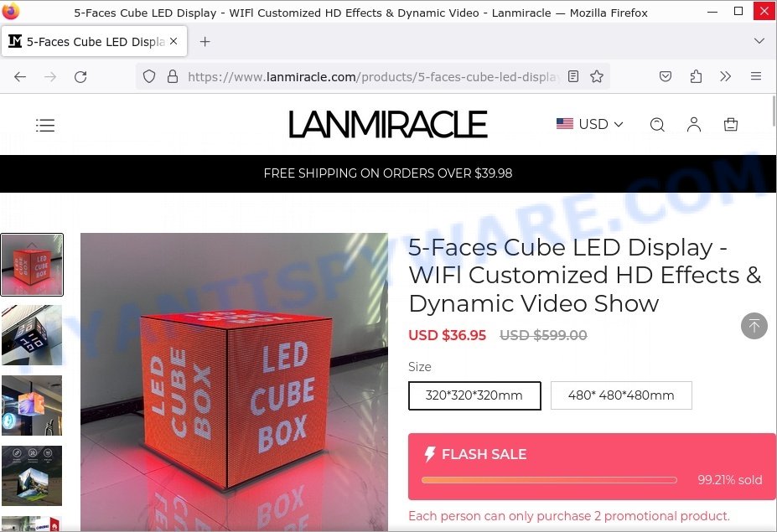Open a new browser tab
This screenshot has height=532, width=777.
(x=205, y=42)
